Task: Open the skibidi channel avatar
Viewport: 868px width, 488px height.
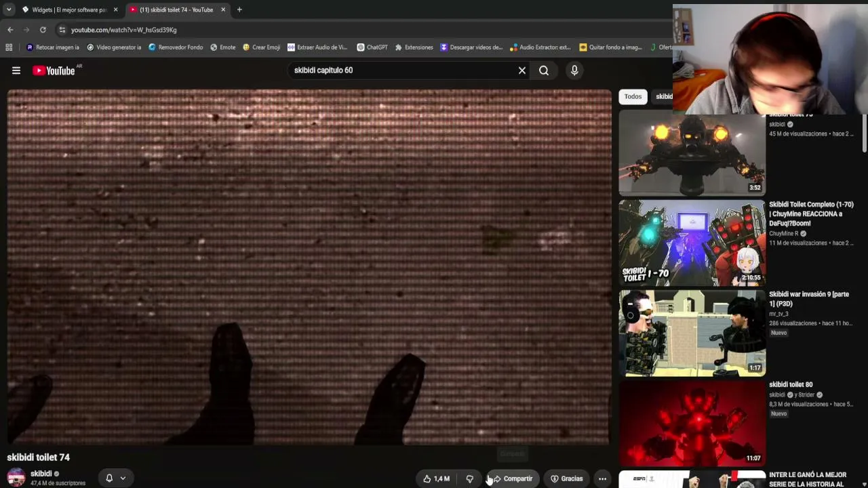Action: click(x=16, y=478)
